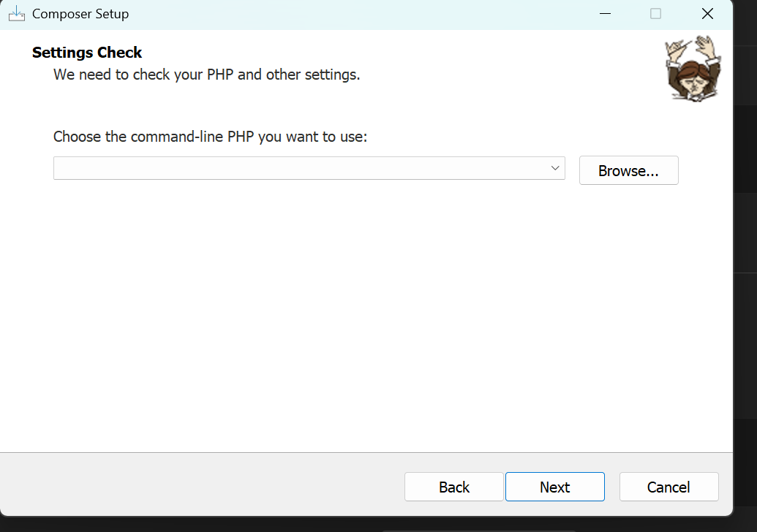This screenshot has height=532, width=757.
Task: Click the 'Composer Setup' window title text
Action: (x=80, y=14)
